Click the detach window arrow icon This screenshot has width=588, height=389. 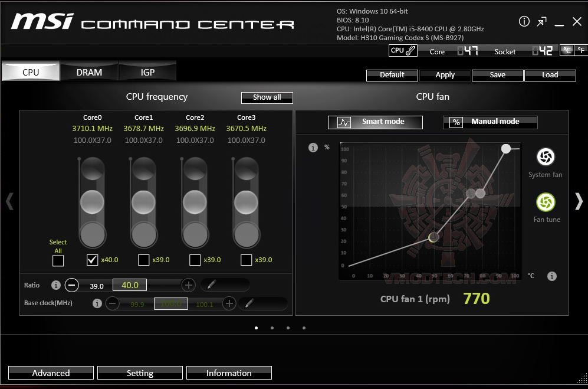click(541, 22)
